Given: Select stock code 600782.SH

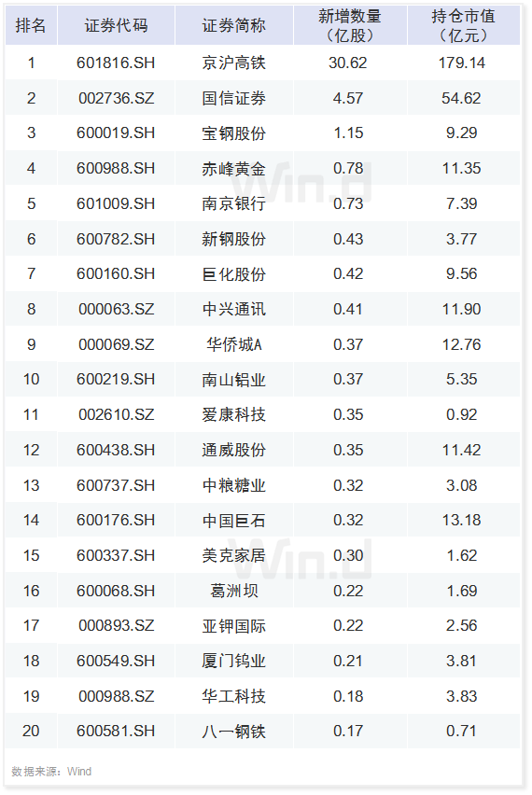Looking at the screenshot, I should pos(116,239).
